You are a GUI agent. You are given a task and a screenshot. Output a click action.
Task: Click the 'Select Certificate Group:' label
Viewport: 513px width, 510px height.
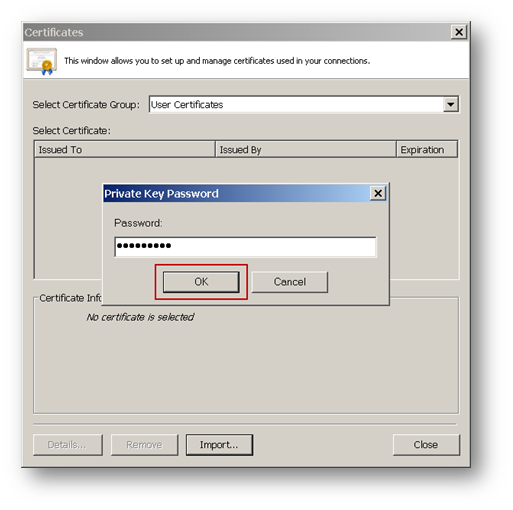[x=86, y=105]
